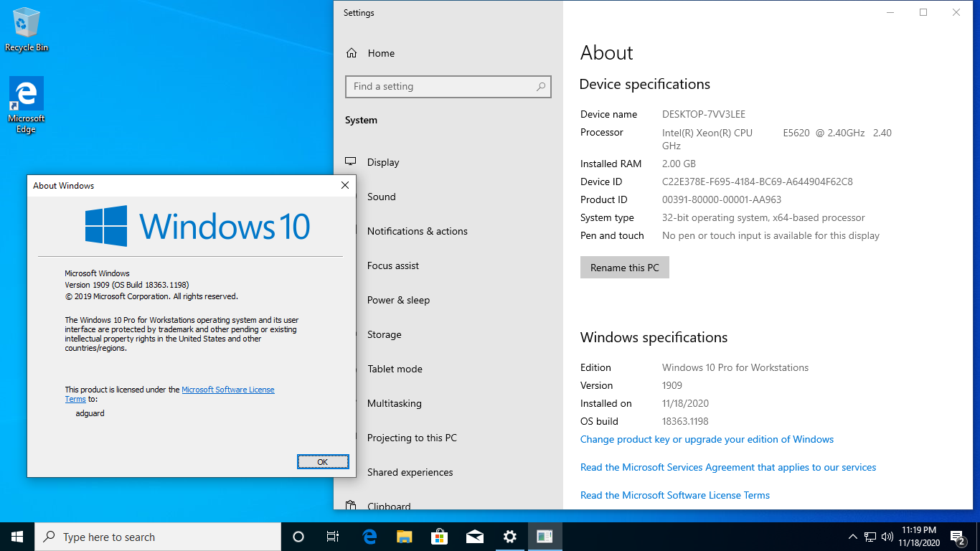Click Rename this PC button
This screenshot has width=980, height=551.
click(x=625, y=268)
